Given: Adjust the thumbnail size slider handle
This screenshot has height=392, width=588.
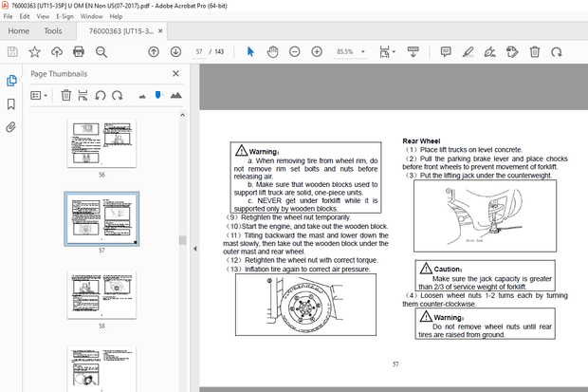Looking at the screenshot, I should click(x=158, y=95).
